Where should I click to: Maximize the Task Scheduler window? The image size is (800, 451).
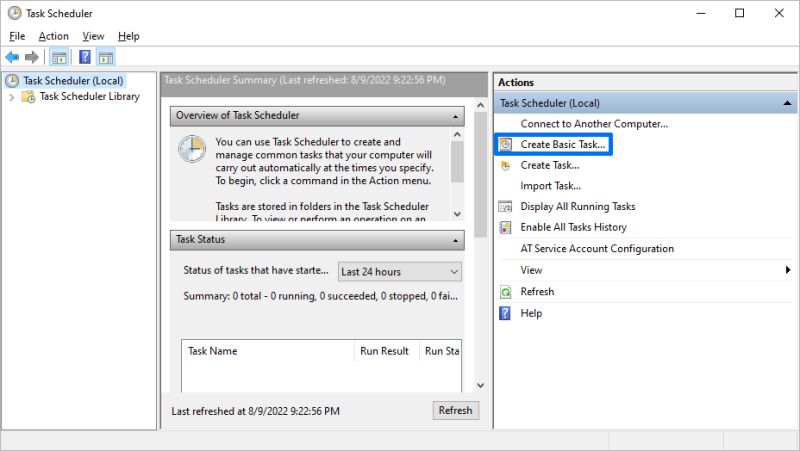point(739,13)
